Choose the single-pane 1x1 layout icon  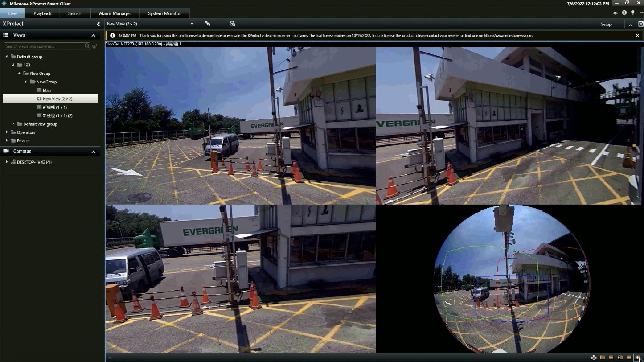pos(602,358)
